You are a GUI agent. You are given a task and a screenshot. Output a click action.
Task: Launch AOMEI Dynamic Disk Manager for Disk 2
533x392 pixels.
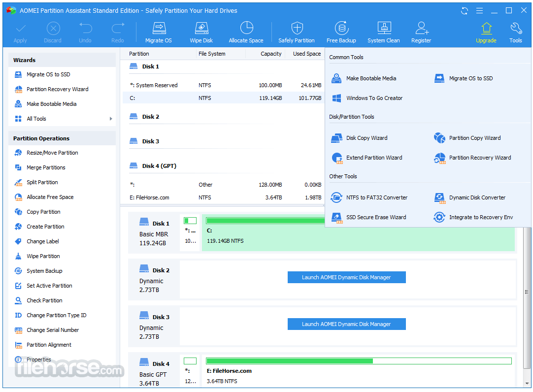(346, 277)
